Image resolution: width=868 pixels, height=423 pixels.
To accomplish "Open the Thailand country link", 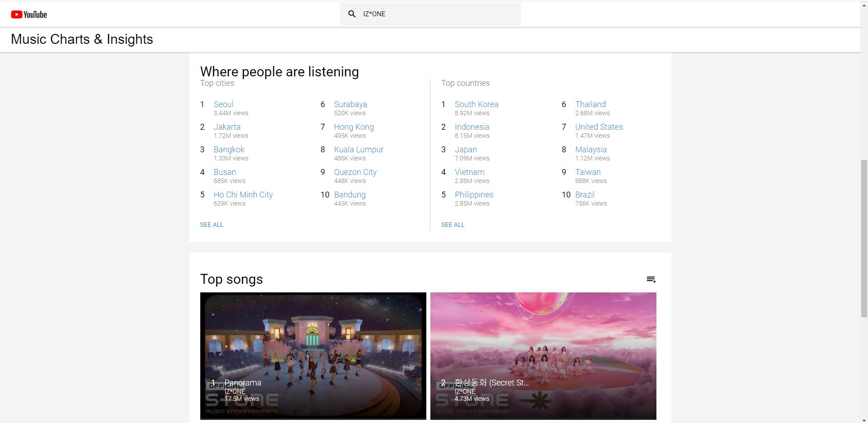I will (x=590, y=104).
